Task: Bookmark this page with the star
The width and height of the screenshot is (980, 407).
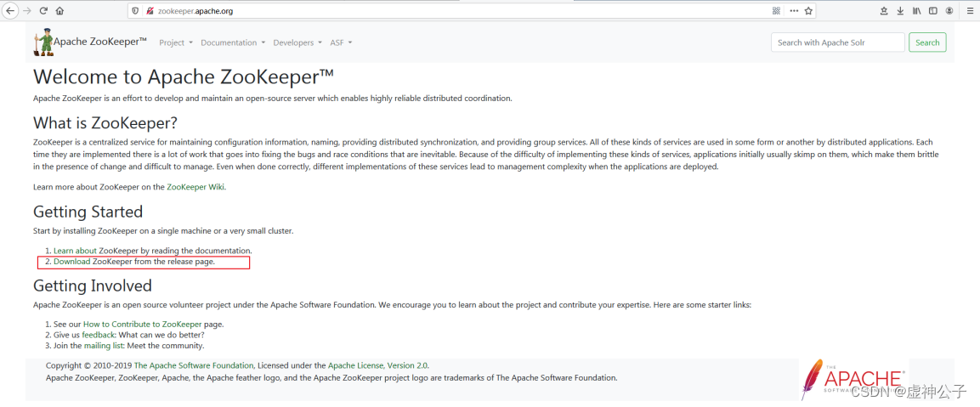Action: [809, 11]
